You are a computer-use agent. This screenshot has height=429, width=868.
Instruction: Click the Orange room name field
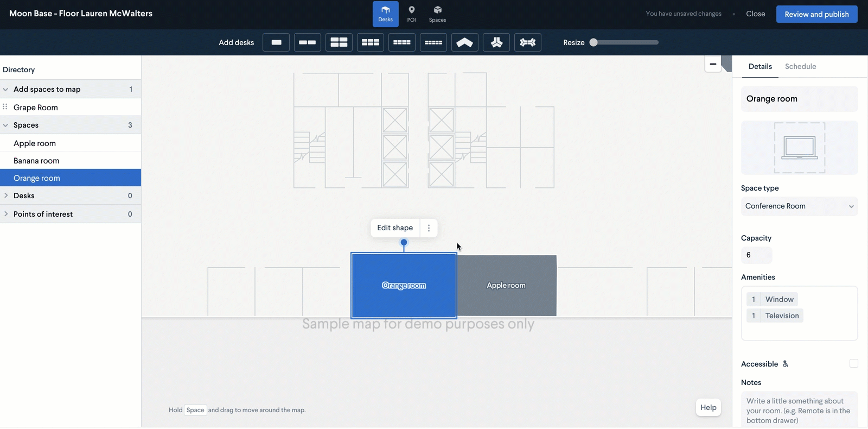pos(800,99)
